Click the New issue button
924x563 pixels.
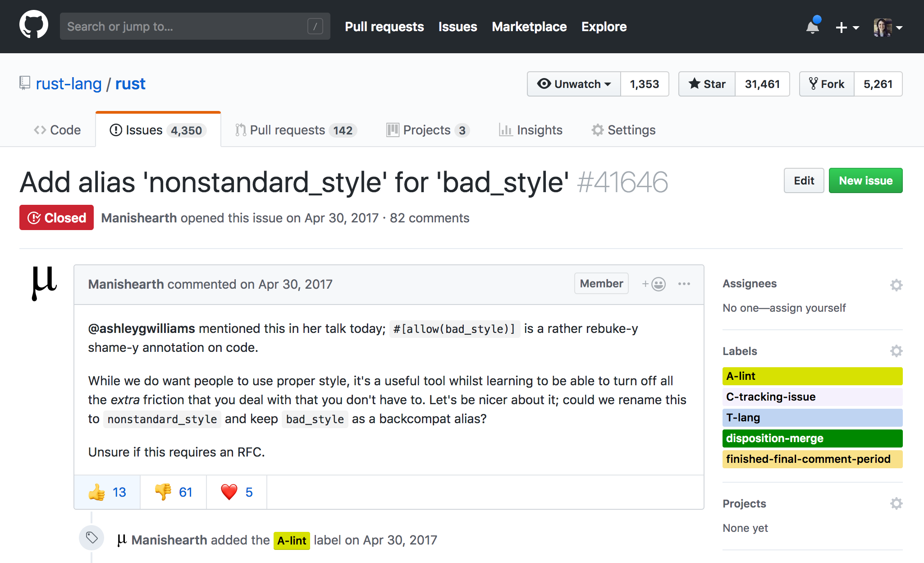865,180
